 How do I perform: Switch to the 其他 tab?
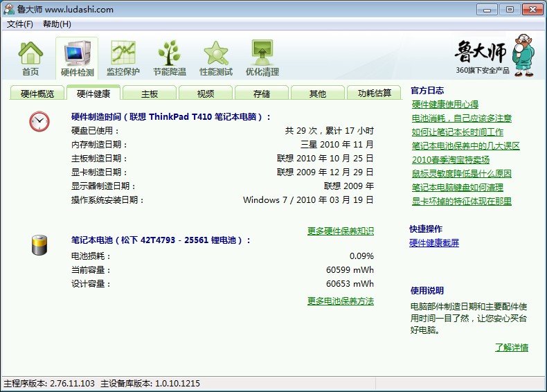(317, 93)
